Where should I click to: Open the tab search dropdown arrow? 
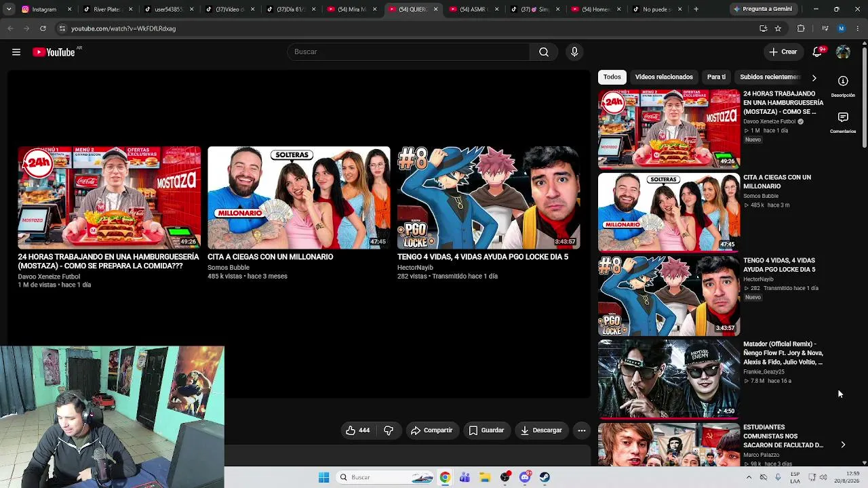pos(10,9)
